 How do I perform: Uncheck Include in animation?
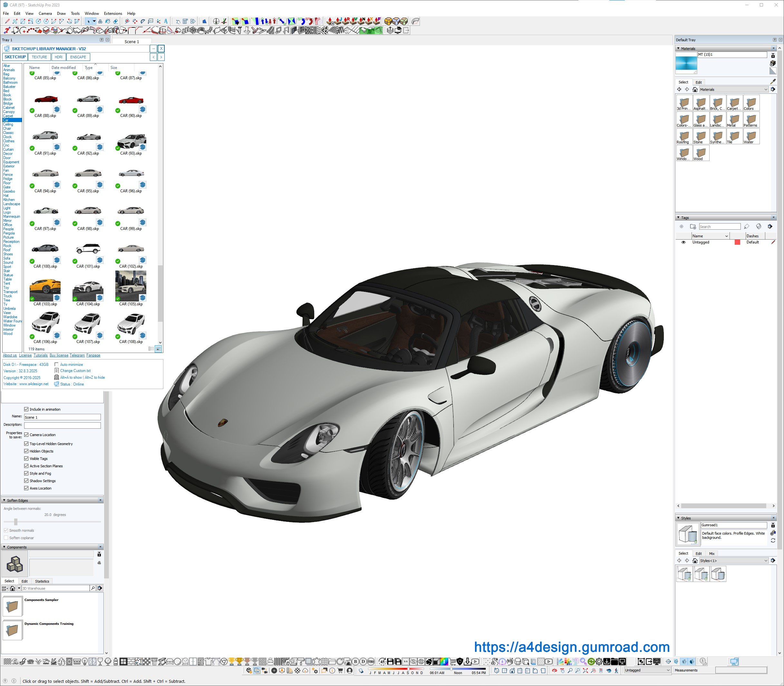[26, 409]
